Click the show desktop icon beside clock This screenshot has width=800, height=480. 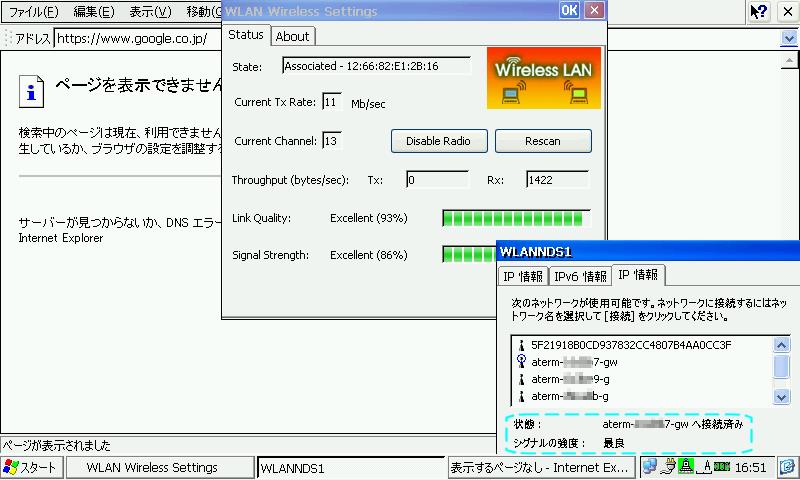point(788,467)
